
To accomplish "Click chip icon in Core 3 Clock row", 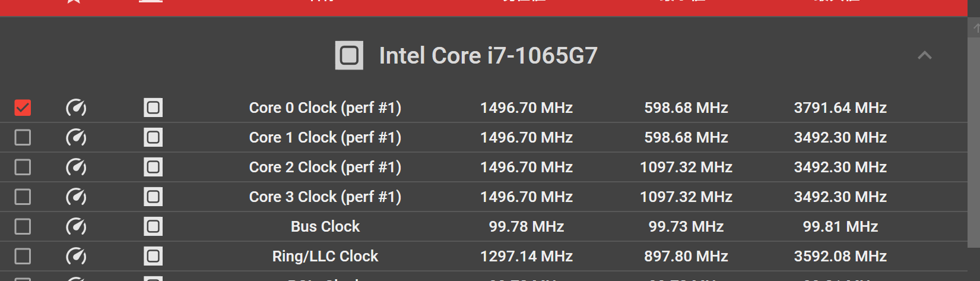I will tap(153, 197).
